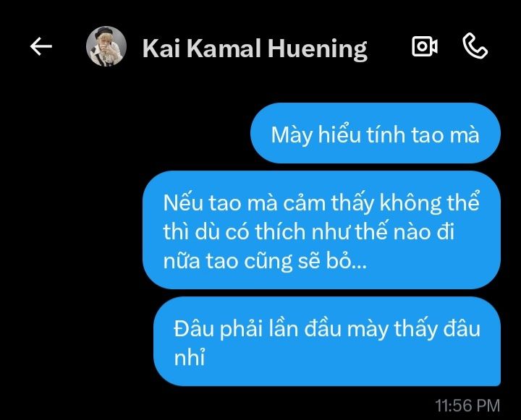
Task: View the avatar of the chat partner
Action: tap(106, 46)
